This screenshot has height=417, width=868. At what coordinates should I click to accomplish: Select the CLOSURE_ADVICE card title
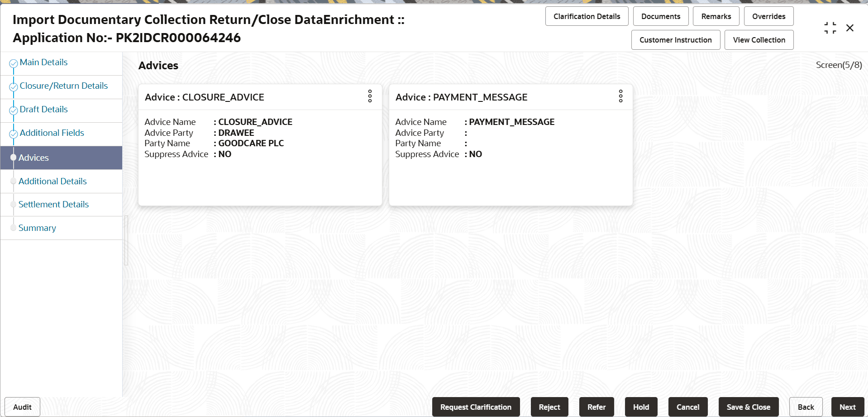(205, 97)
